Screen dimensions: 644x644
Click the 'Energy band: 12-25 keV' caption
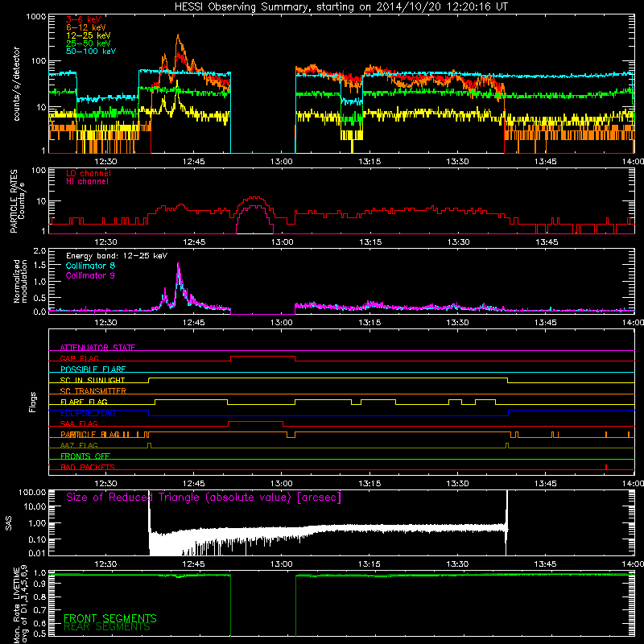117,256
